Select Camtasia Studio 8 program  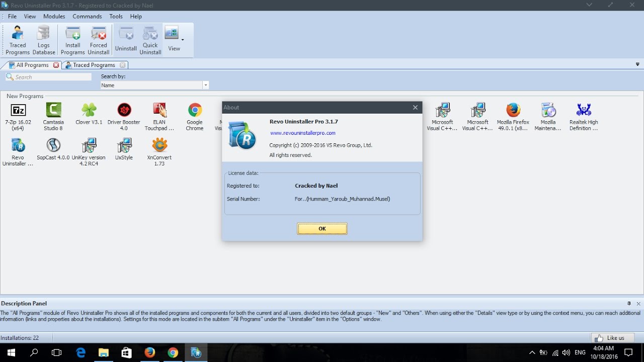pyautogui.click(x=53, y=117)
